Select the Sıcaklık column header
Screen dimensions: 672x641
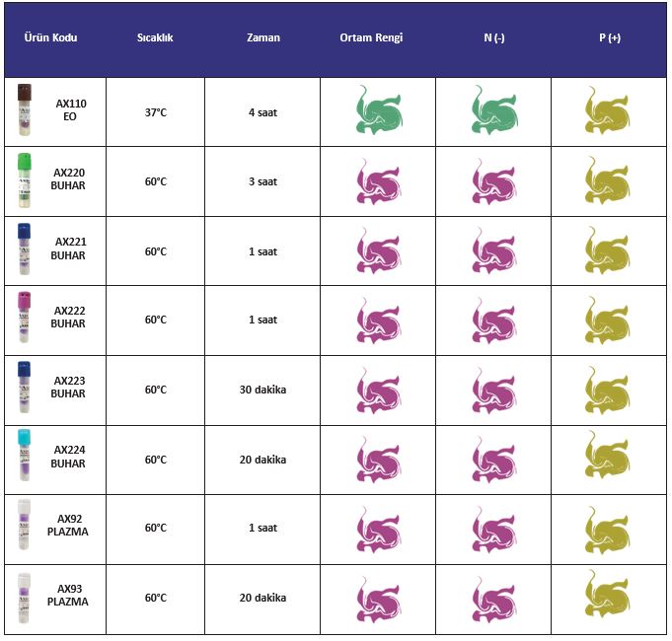point(155,37)
